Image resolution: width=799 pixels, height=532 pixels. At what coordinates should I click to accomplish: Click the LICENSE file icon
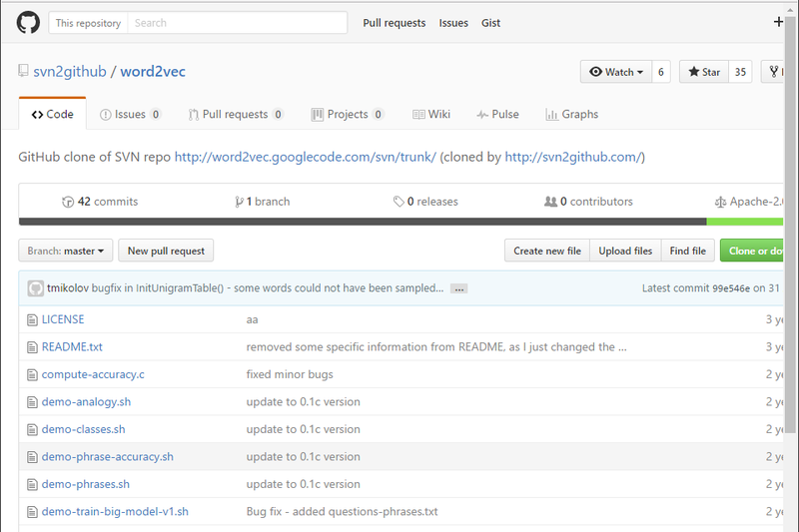[x=32, y=319]
